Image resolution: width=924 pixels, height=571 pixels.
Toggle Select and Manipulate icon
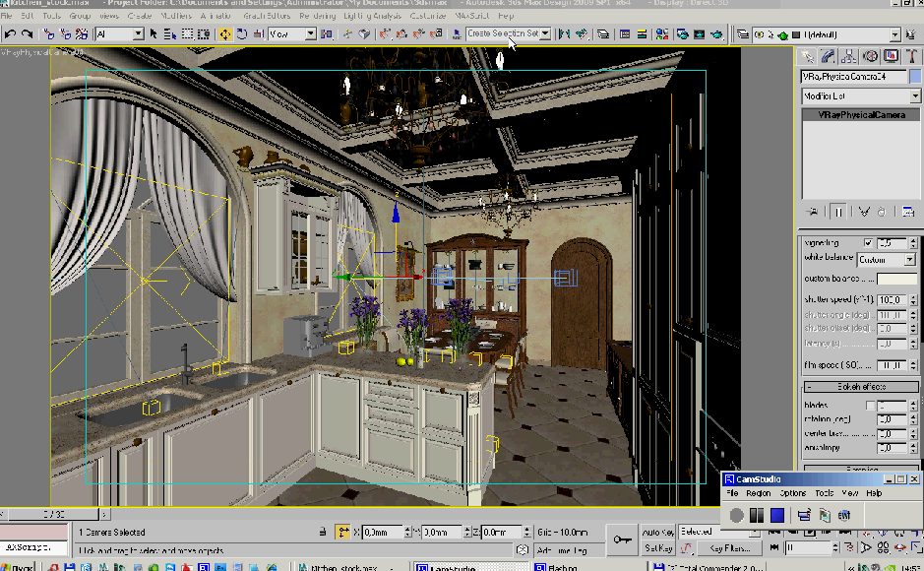[347, 34]
